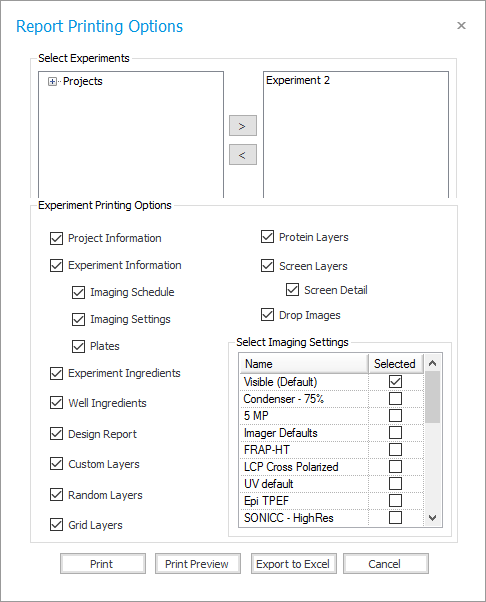This screenshot has width=486, height=602.
Task: Click the add experiment right-arrow button
Action: [x=243, y=126]
